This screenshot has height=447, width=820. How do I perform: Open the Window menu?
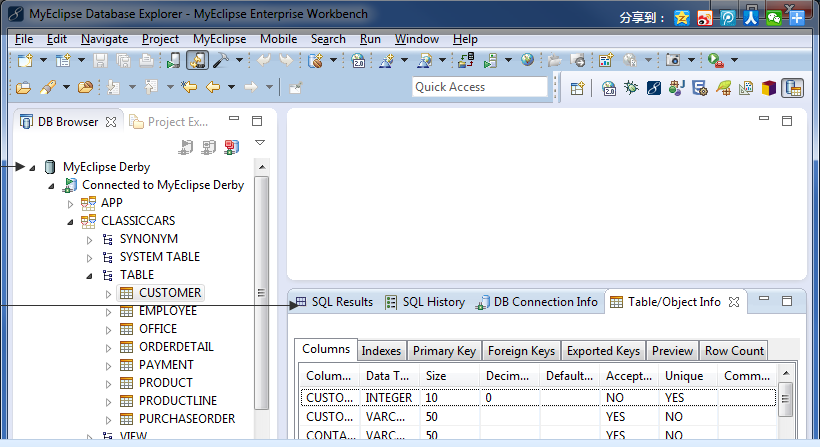[x=417, y=39]
